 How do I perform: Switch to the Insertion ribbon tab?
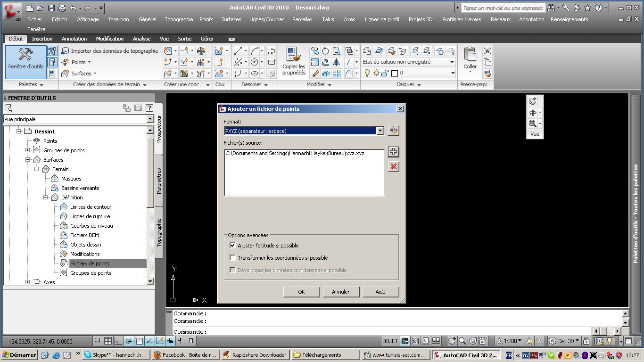click(x=42, y=39)
